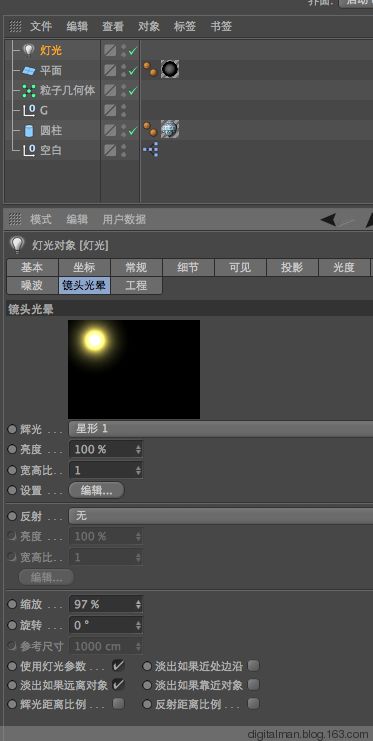The height and width of the screenshot is (741, 373).
Task: Click the black material tag on 平面
Action: (170, 69)
